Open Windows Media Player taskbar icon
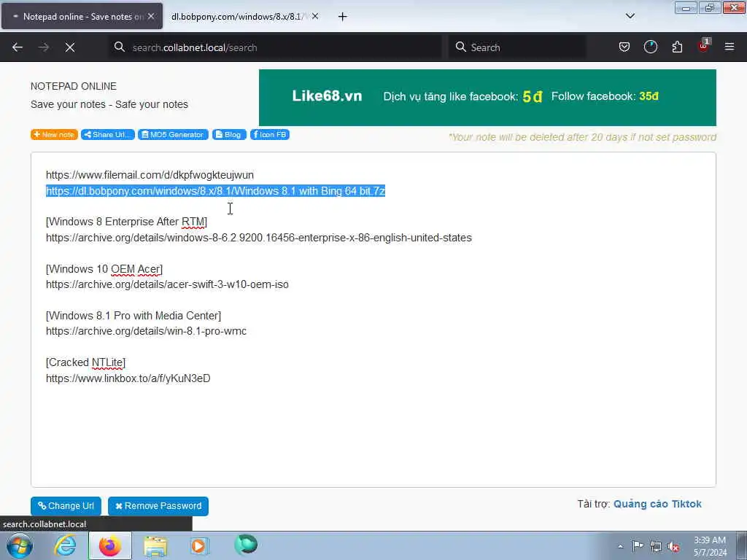Image resolution: width=747 pixels, height=560 pixels. click(x=199, y=545)
